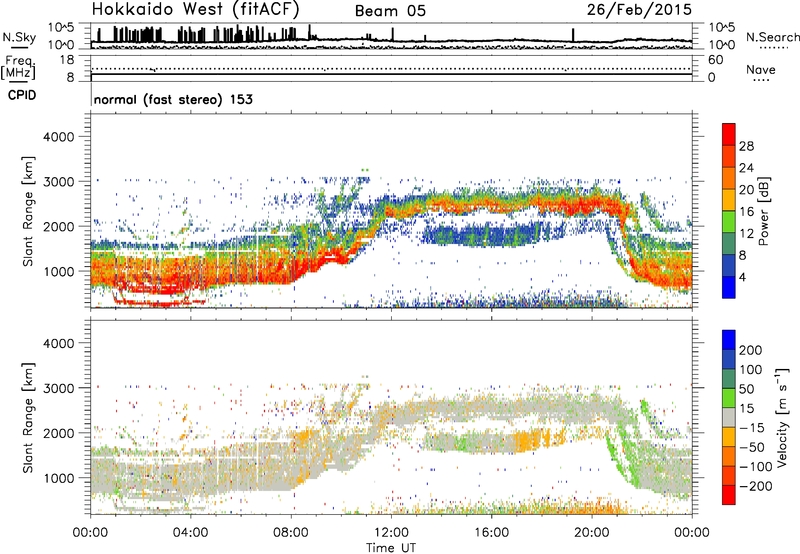Pick teal Velocity segment between 50 and 100
The width and height of the screenshot is (800, 554).
[729, 379]
